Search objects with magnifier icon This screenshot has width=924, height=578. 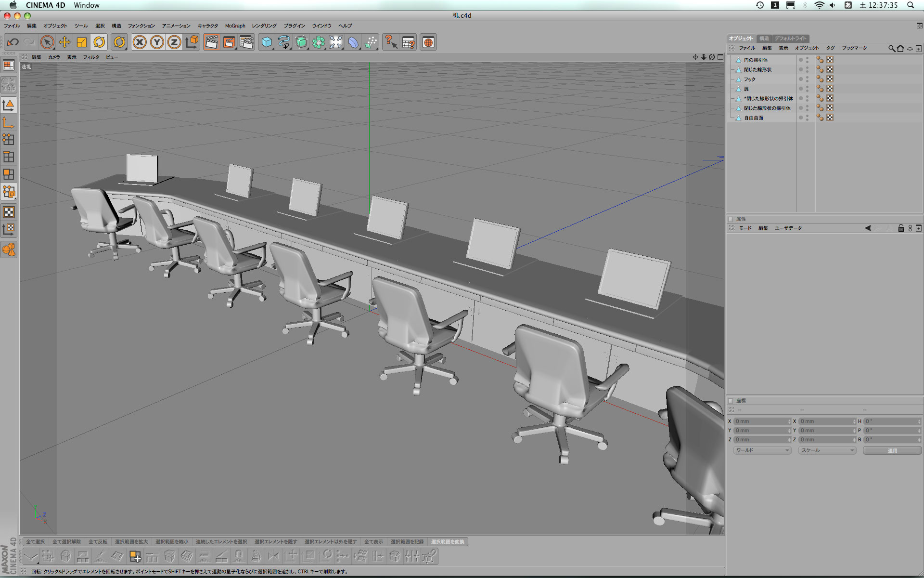(891, 48)
